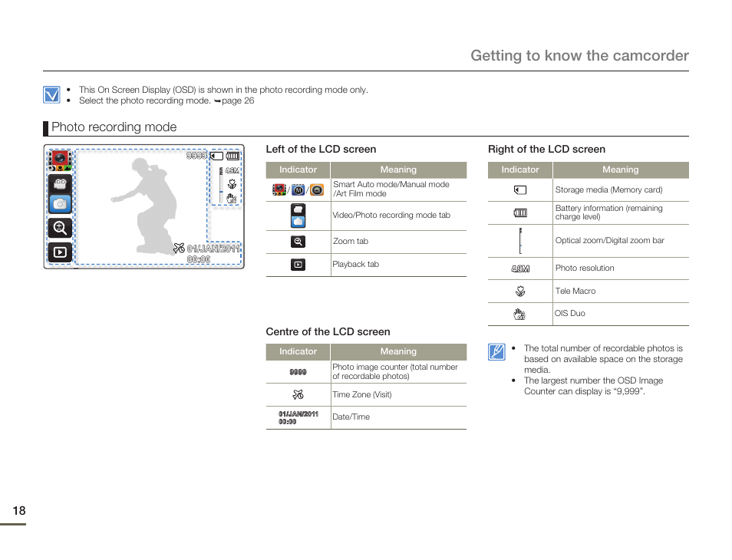Click the Battery information icon in the Right table
This screenshot has height=560, width=732.
(520, 212)
